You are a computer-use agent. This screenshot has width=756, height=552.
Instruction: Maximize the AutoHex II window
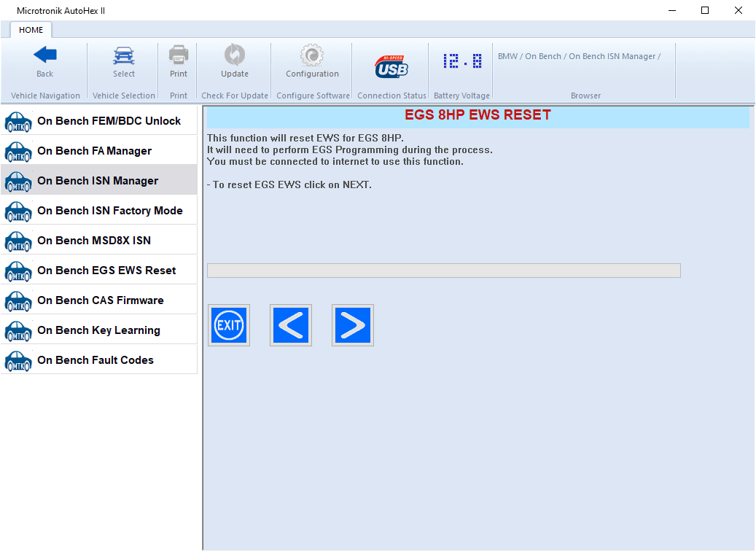[705, 10]
